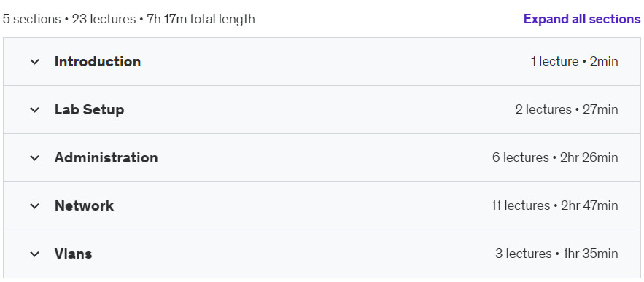This screenshot has height=282, width=644.
Task: Click the Vlans section heading
Action: pos(73,254)
